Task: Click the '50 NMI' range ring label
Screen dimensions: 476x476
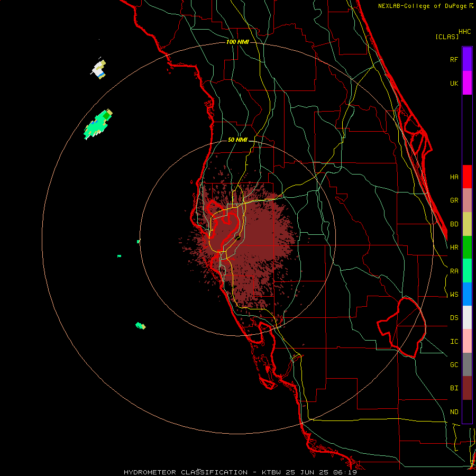Action: [x=237, y=140]
